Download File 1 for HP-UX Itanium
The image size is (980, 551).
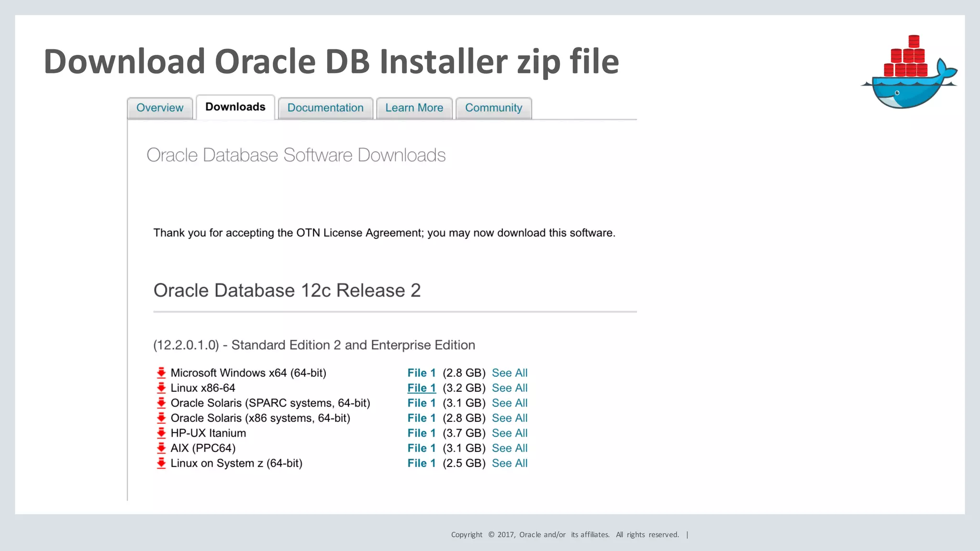pos(422,433)
